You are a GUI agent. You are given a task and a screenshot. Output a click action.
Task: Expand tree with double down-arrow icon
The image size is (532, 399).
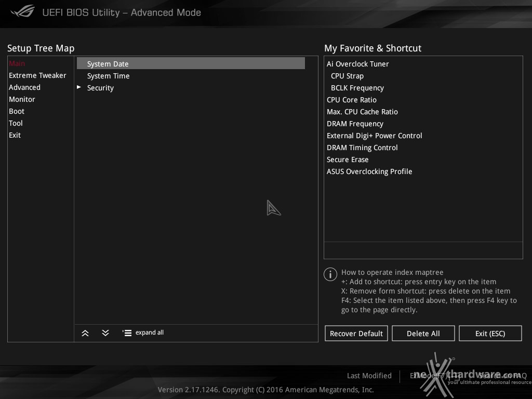(x=105, y=333)
